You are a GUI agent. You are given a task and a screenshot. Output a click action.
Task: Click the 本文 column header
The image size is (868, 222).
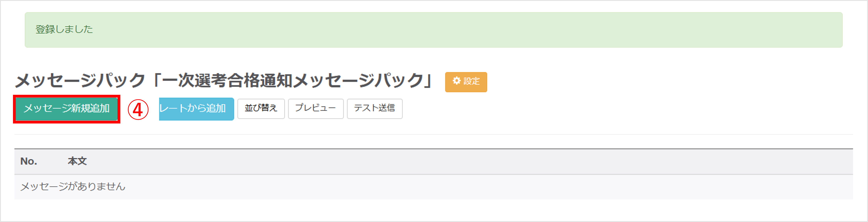[x=77, y=161]
